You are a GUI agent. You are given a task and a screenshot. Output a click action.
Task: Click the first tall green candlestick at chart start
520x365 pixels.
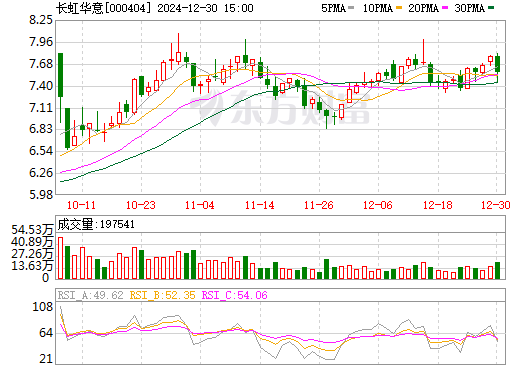click(x=60, y=75)
